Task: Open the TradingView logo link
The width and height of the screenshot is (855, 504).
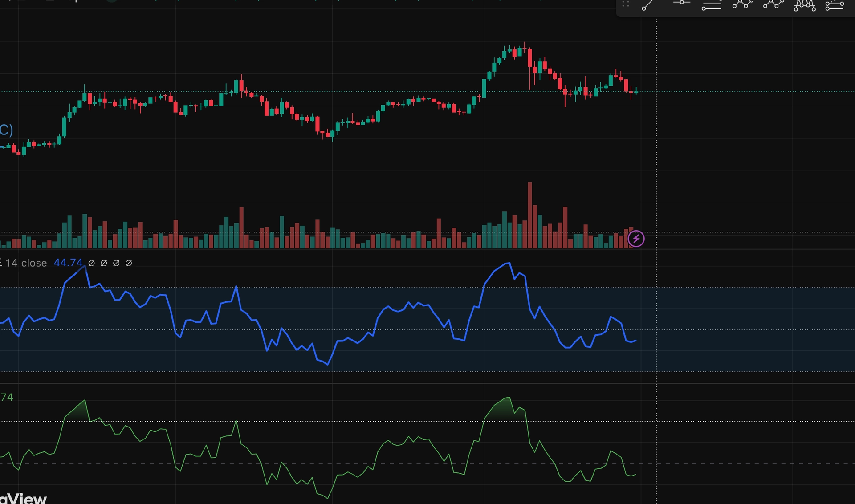Action: pos(23,499)
